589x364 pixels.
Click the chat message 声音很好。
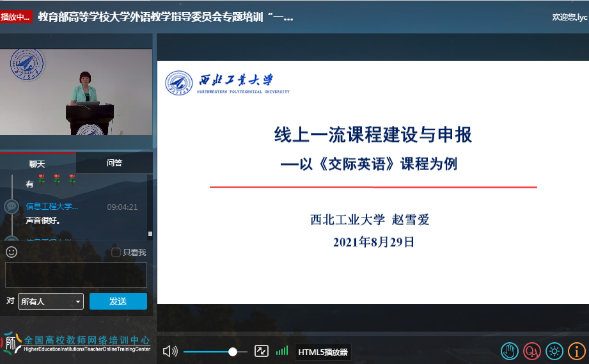[43, 221]
